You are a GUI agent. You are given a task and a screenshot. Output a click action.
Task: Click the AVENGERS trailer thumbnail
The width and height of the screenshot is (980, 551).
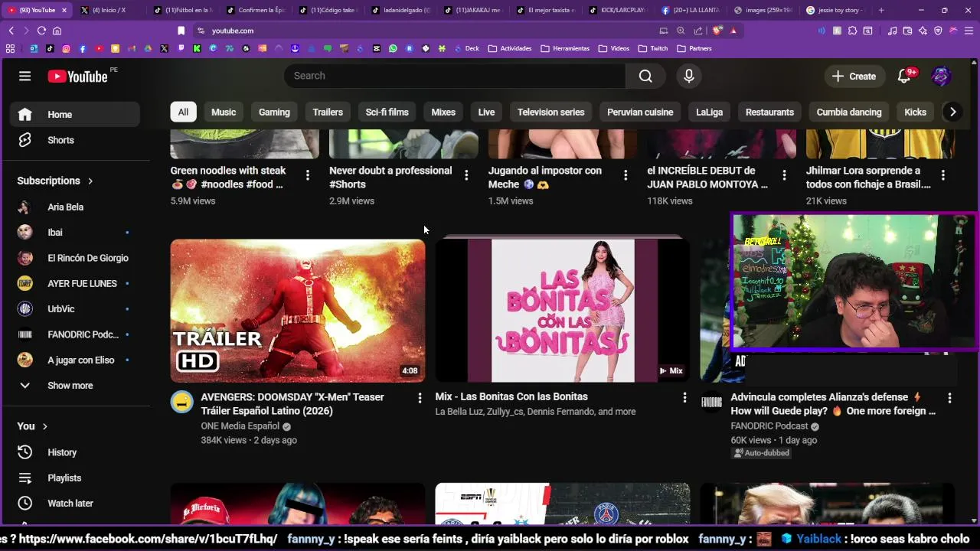(x=298, y=311)
